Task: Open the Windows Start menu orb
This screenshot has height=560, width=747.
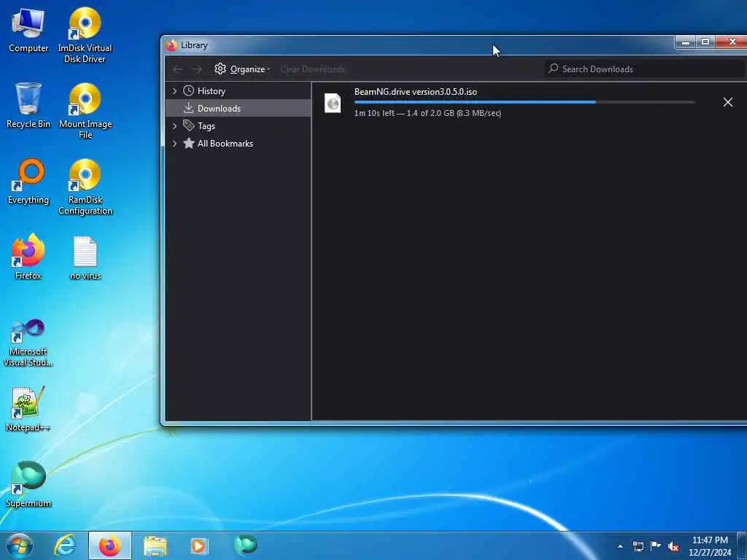Action: 20,545
